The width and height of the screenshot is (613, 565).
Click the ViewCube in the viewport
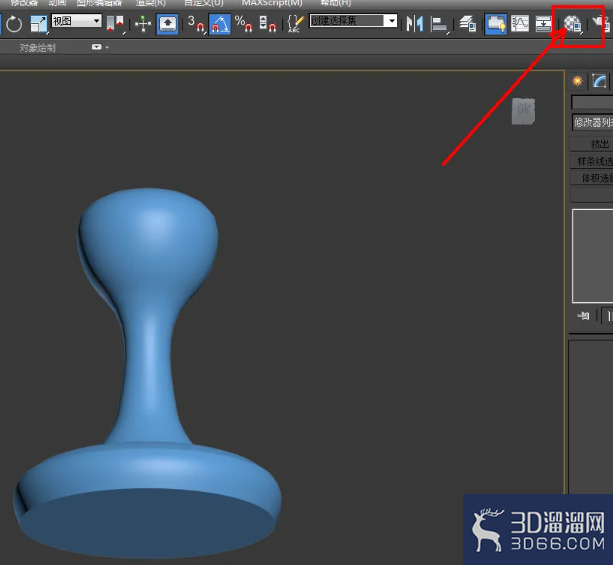523,111
